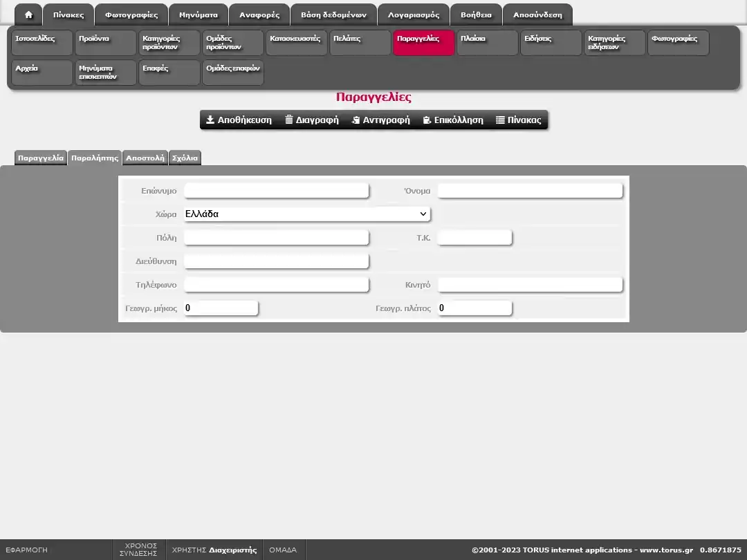This screenshot has width=747, height=560.
Task: Go to the Πελάτες table
Action: [x=360, y=43]
